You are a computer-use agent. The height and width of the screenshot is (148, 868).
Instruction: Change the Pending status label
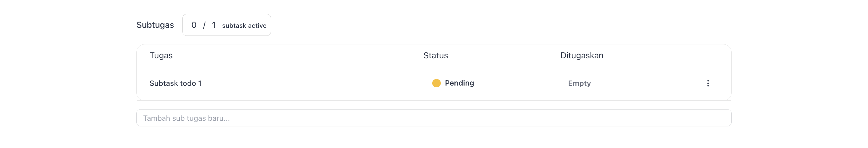tap(459, 83)
